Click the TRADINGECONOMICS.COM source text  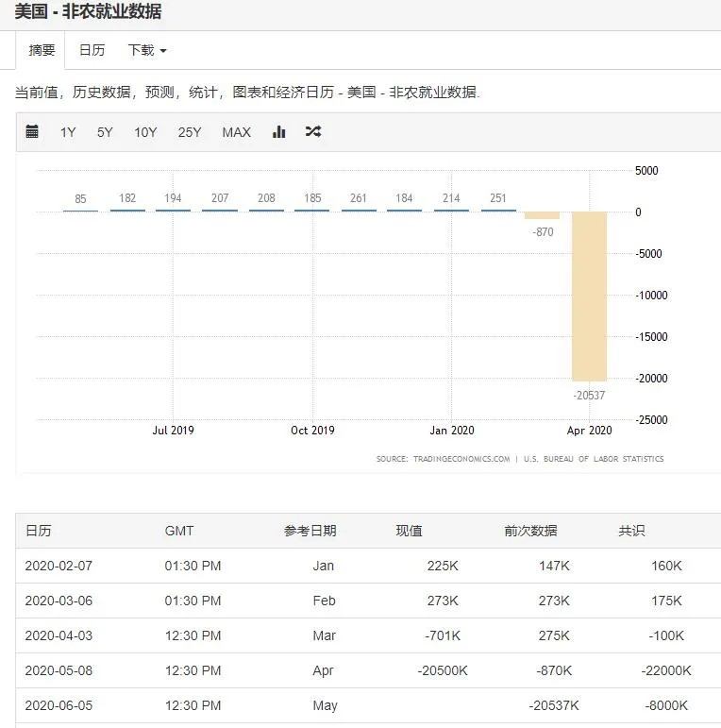pos(461,459)
